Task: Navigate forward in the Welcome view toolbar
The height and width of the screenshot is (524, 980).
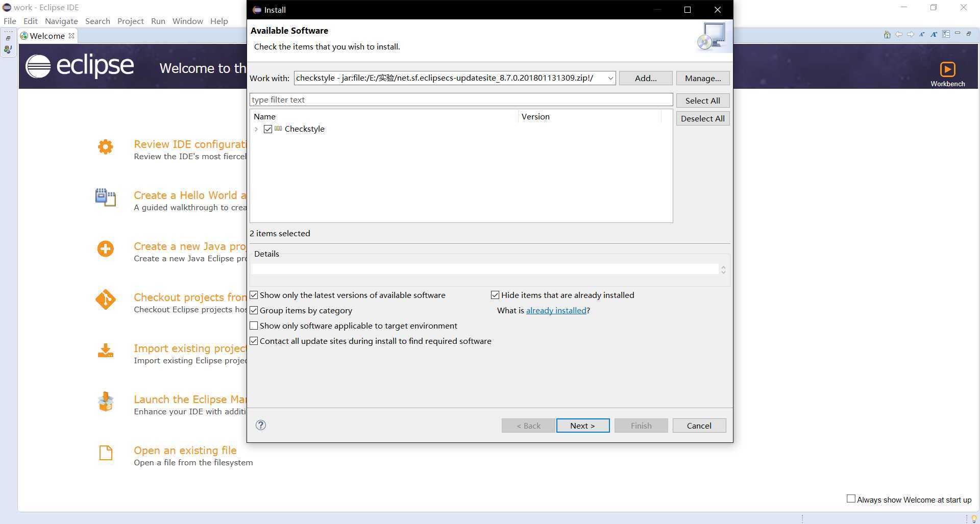Action: click(x=910, y=35)
